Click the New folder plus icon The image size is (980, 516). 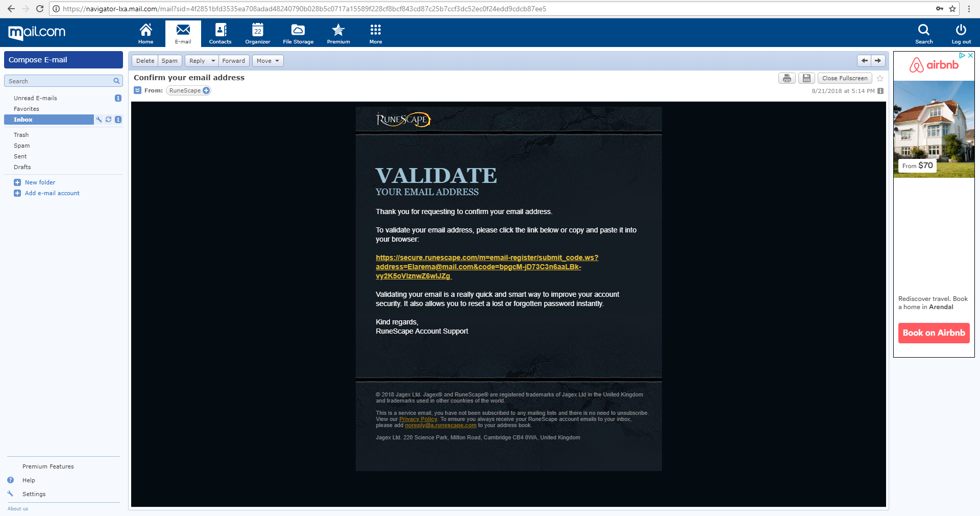[17, 182]
